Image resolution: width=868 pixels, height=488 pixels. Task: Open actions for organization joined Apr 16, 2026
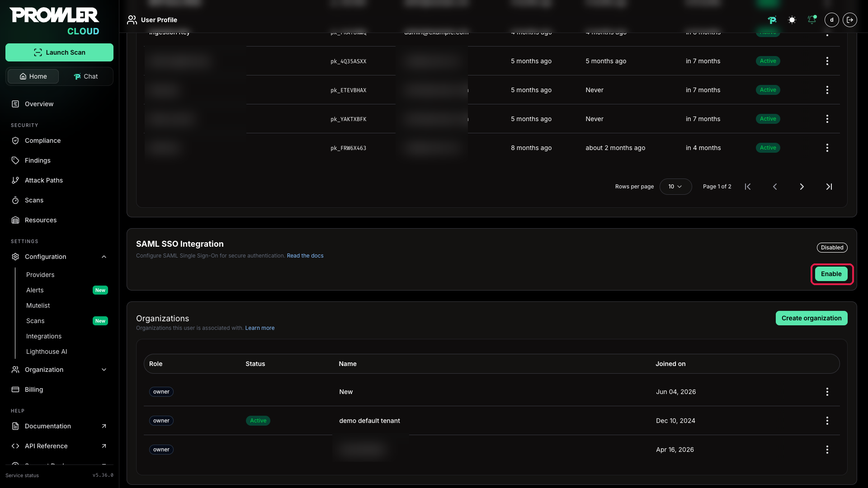pyautogui.click(x=827, y=450)
